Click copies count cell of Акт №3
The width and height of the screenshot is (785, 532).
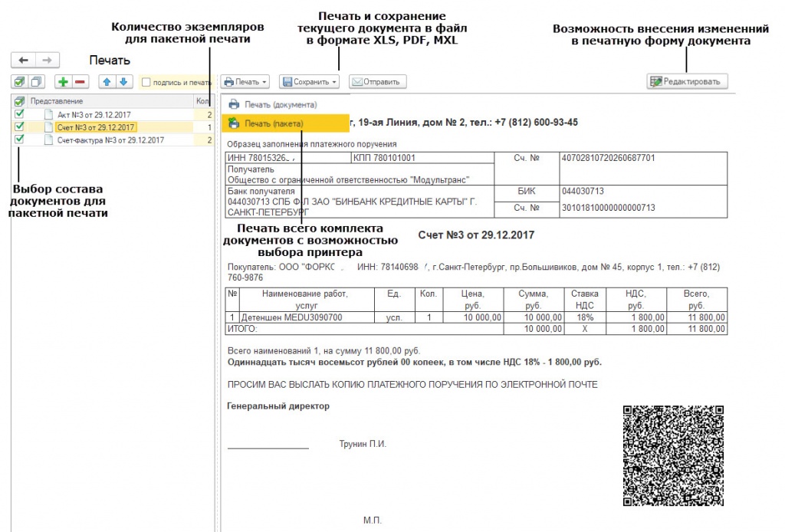204,115
